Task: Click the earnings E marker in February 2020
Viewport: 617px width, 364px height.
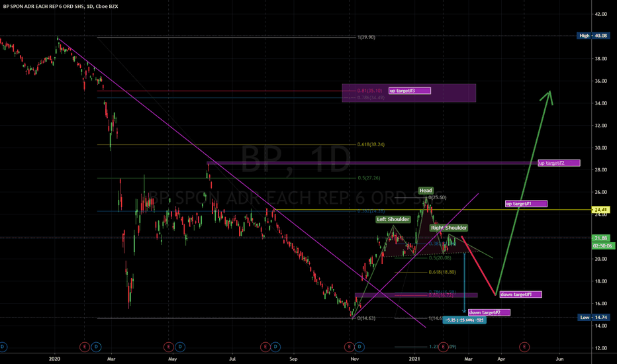Action: (x=84, y=347)
